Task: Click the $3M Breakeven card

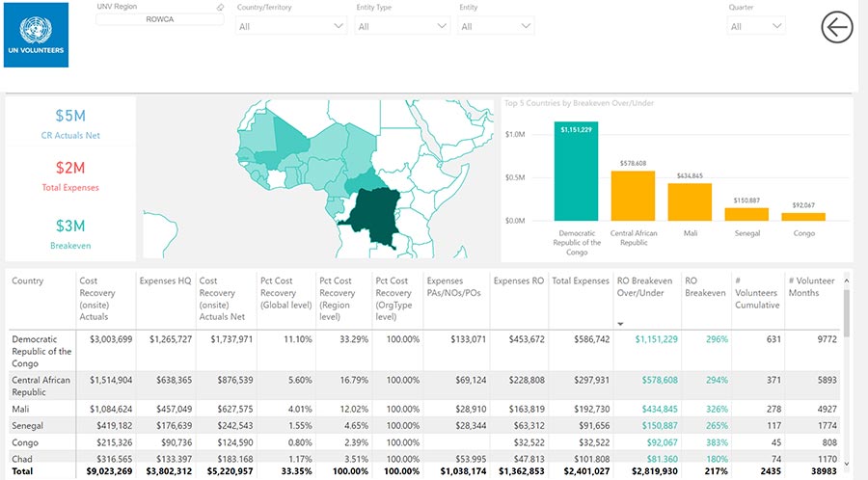Action: pyautogui.click(x=70, y=233)
